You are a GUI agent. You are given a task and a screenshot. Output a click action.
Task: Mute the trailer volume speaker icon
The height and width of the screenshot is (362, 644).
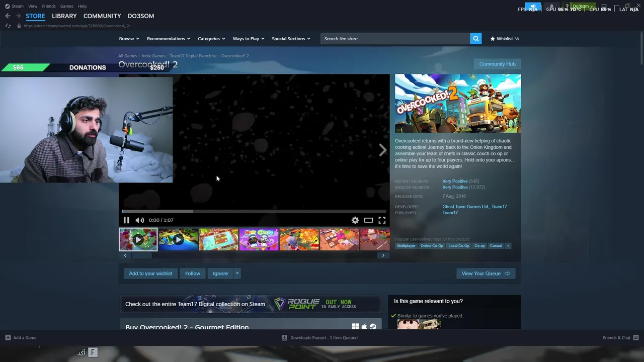(x=140, y=220)
